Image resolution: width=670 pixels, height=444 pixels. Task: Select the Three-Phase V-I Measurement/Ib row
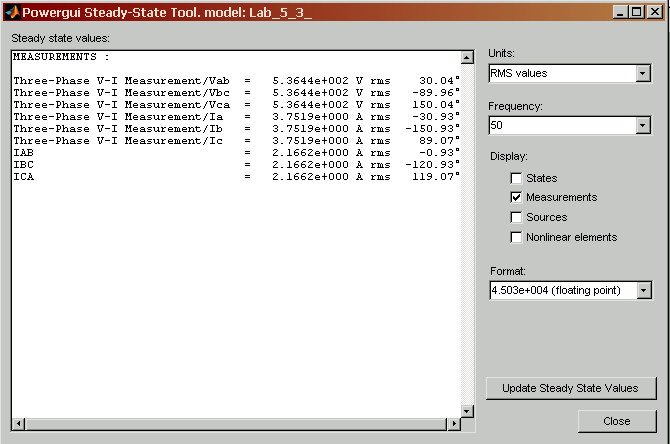[x=236, y=129]
